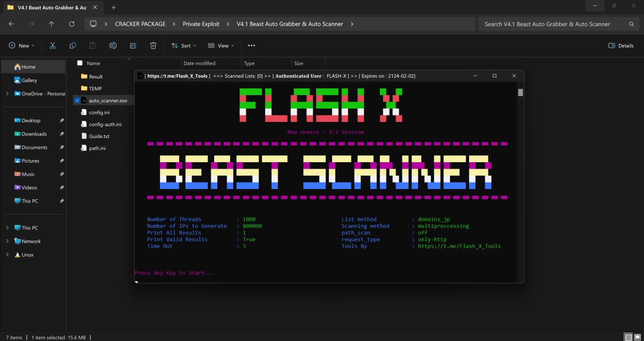Open the Details pane button
This screenshot has height=341, width=644.
pyautogui.click(x=620, y=46)
